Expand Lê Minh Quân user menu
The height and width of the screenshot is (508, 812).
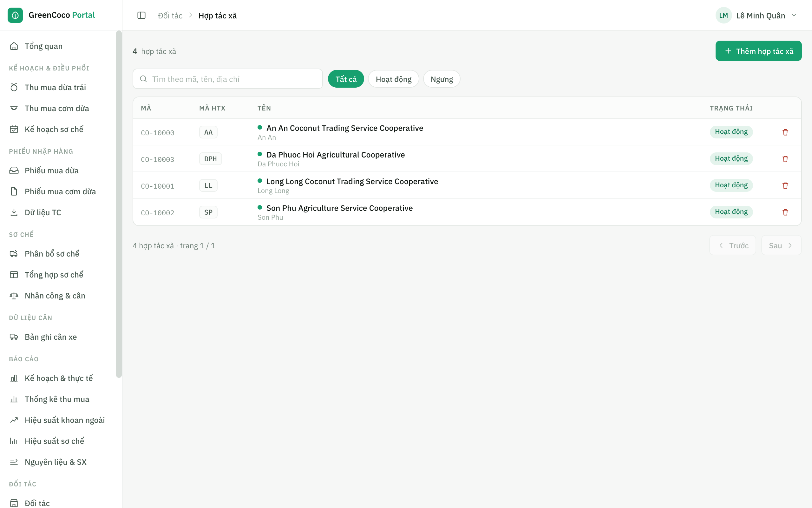pos(756,16)
